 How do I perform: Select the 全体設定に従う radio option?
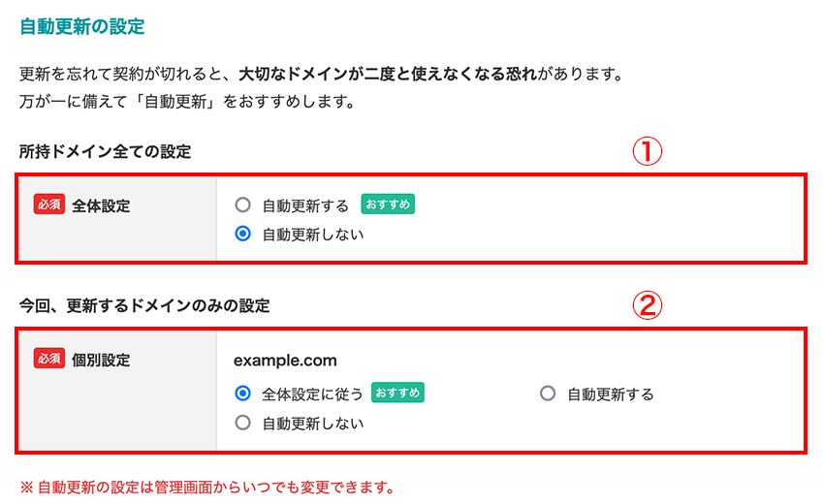[243, 394]
